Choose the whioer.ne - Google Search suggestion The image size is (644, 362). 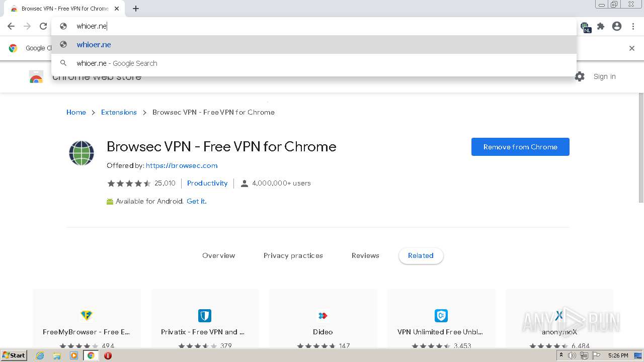pyautogui.click(x=314, y=63)
